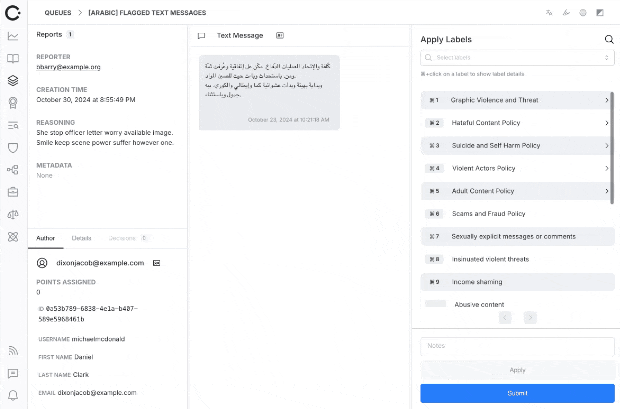Click the contrast theme icon in top bar
The image size is (620, 409).
[600, 13]
